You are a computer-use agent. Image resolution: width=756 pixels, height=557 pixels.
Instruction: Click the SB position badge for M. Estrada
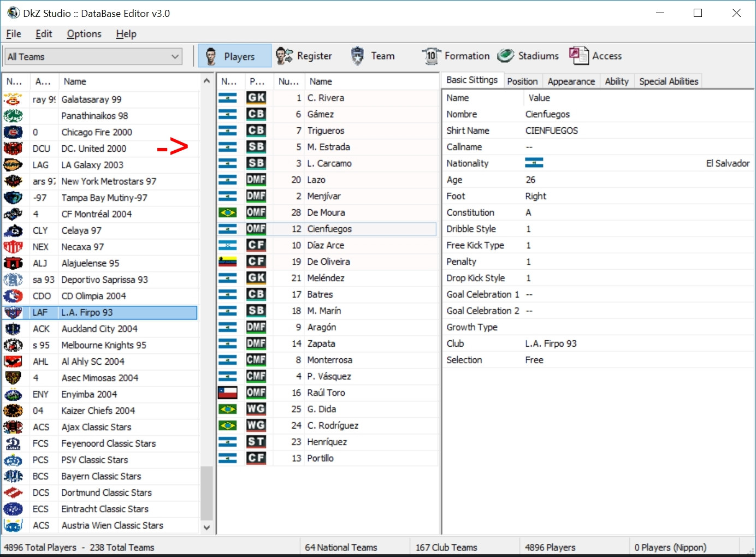click(x=256, y=147)
